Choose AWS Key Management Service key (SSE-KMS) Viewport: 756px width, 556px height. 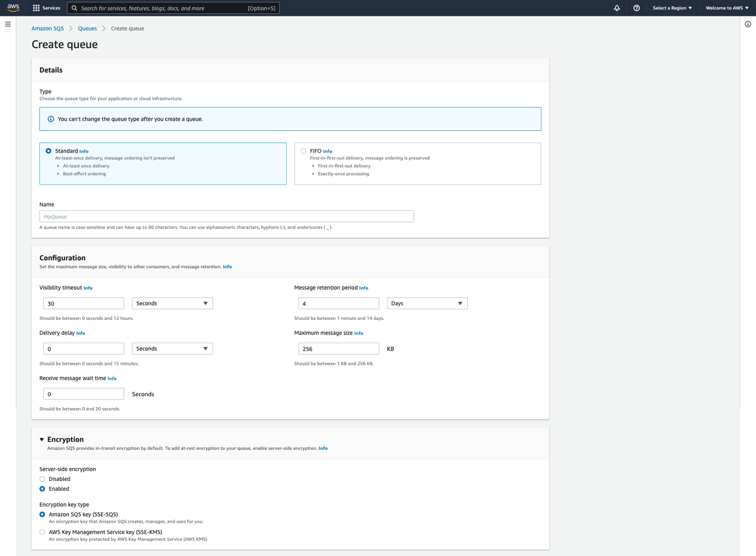pos(42,532)
